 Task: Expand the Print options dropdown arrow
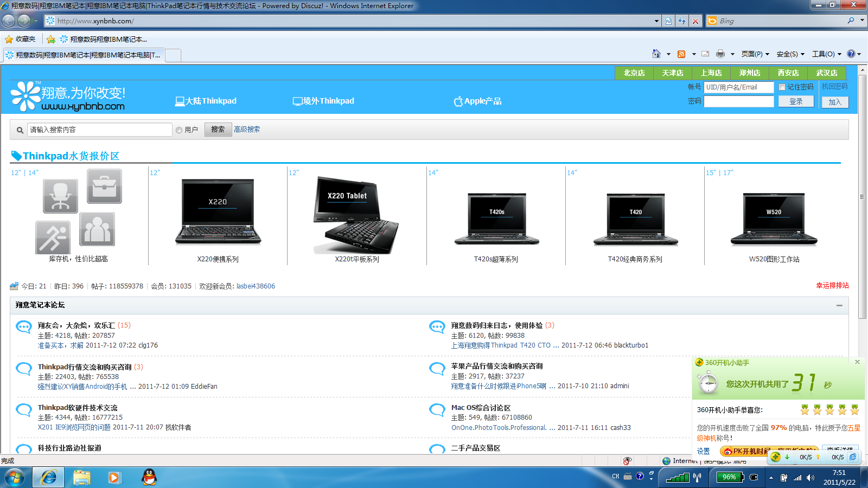pyautogui.click(x=732, y=54)
